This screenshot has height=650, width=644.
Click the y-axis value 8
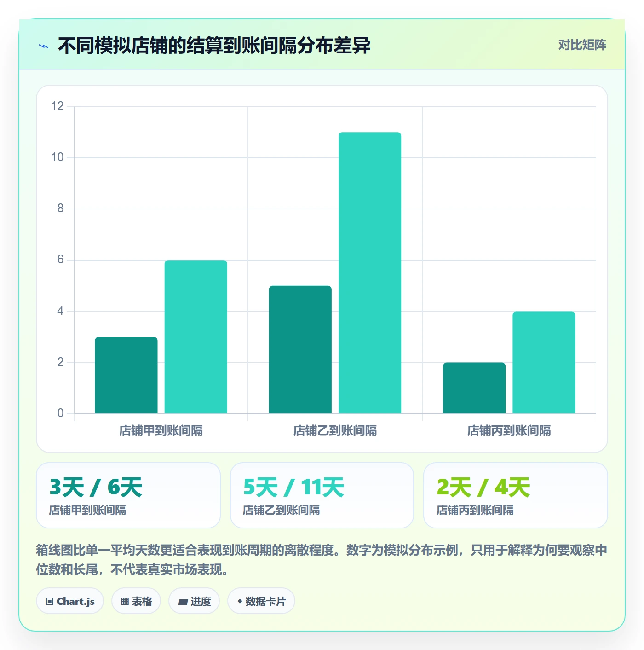coord(60,209)
